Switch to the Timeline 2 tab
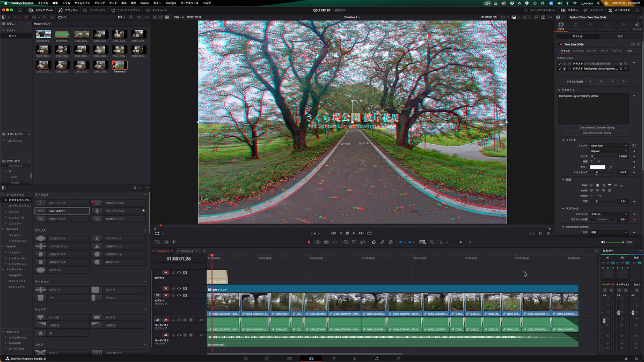This screenshot has width=644, height=362. pyautogui.click(x=186, y=251)
